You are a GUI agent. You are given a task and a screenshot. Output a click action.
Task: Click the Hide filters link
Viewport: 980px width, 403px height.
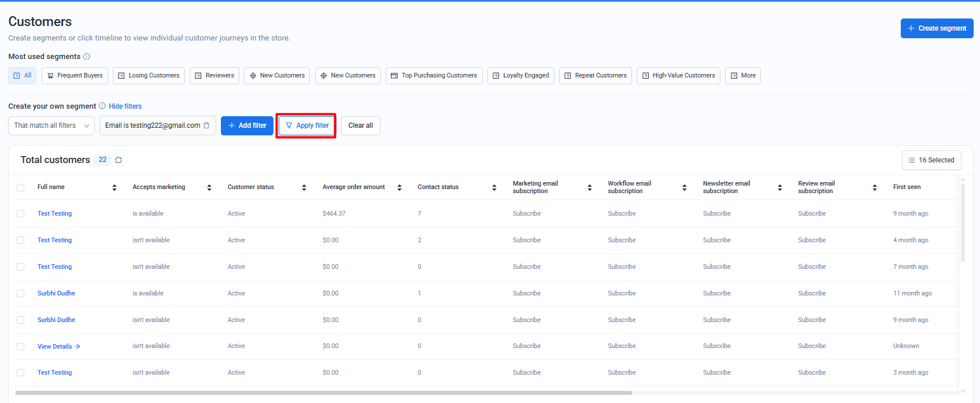125,106
